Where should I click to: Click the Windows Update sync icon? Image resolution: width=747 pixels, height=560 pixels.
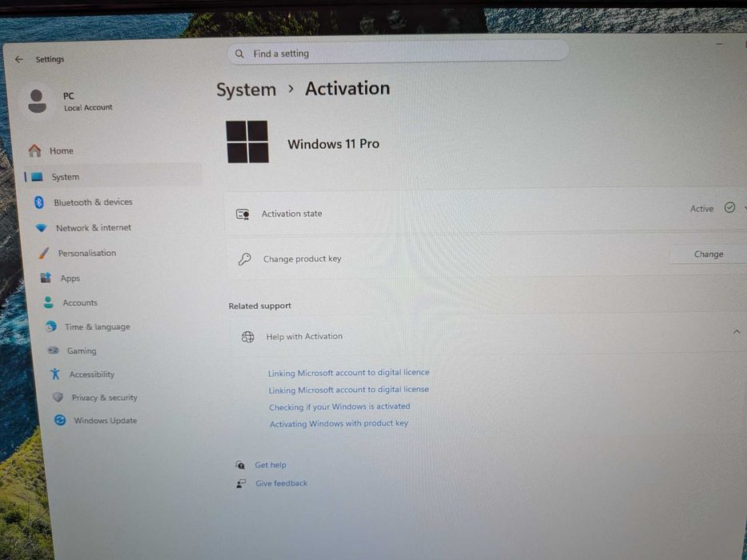click(60, 420)
